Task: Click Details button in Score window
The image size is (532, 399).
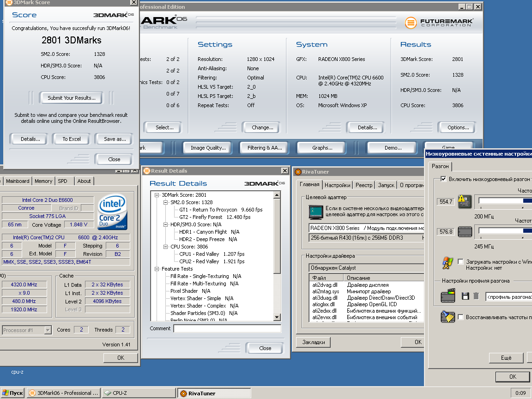Action: pyautogui.click(x=30, y=139)
